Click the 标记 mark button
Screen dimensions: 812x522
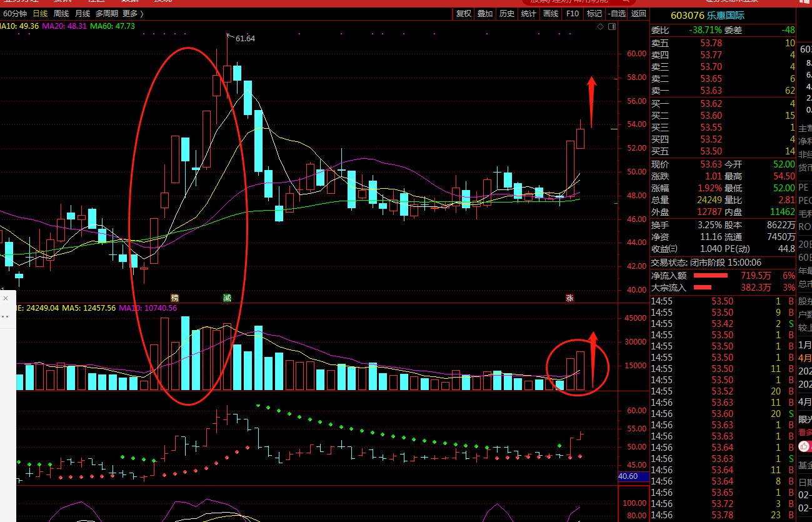pos(594,13)
